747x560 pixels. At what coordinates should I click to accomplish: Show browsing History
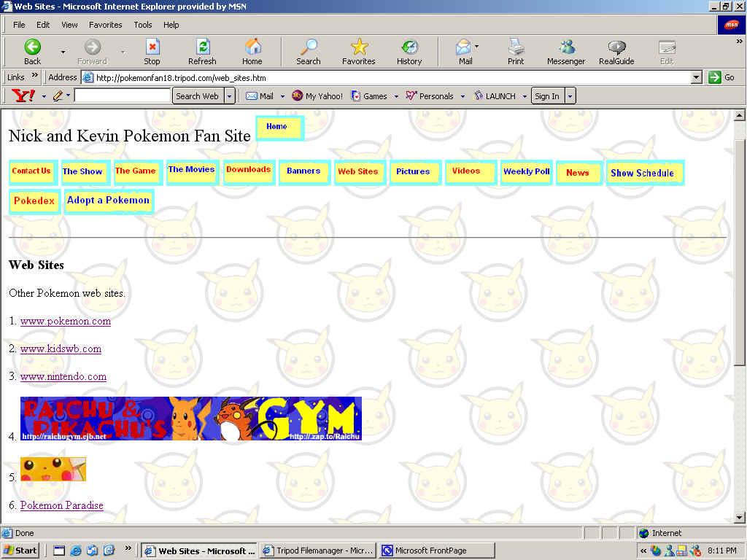(x=409, y=47)
